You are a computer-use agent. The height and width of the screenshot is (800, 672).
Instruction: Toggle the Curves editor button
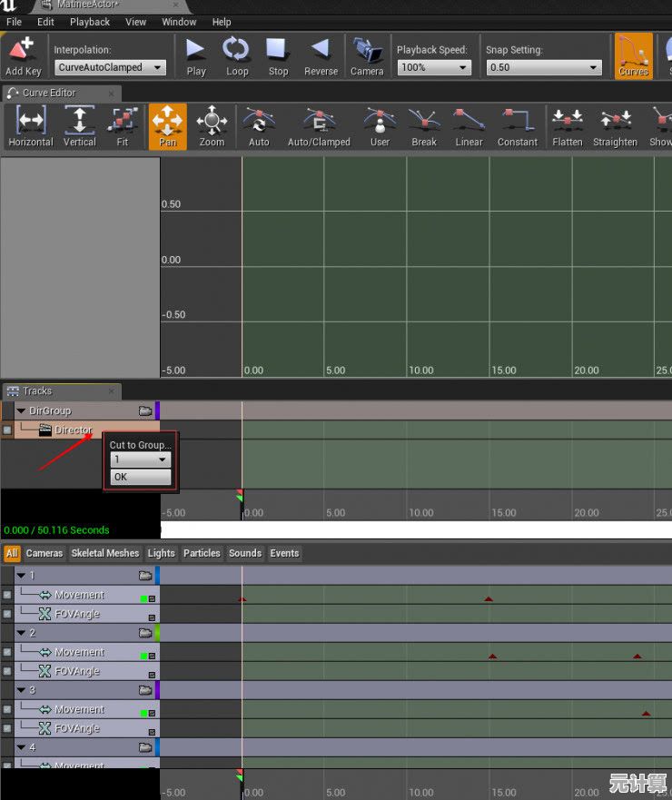coord(633,56)
